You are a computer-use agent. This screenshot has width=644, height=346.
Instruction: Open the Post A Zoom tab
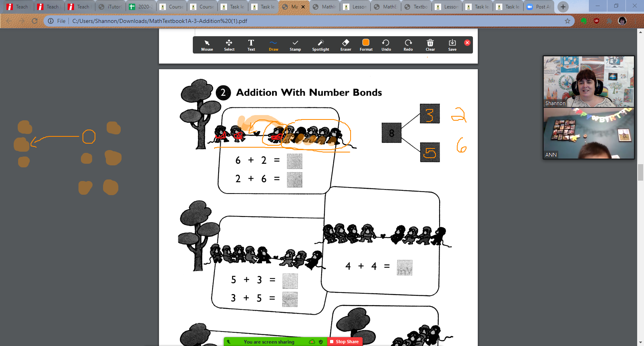[539, 7]
